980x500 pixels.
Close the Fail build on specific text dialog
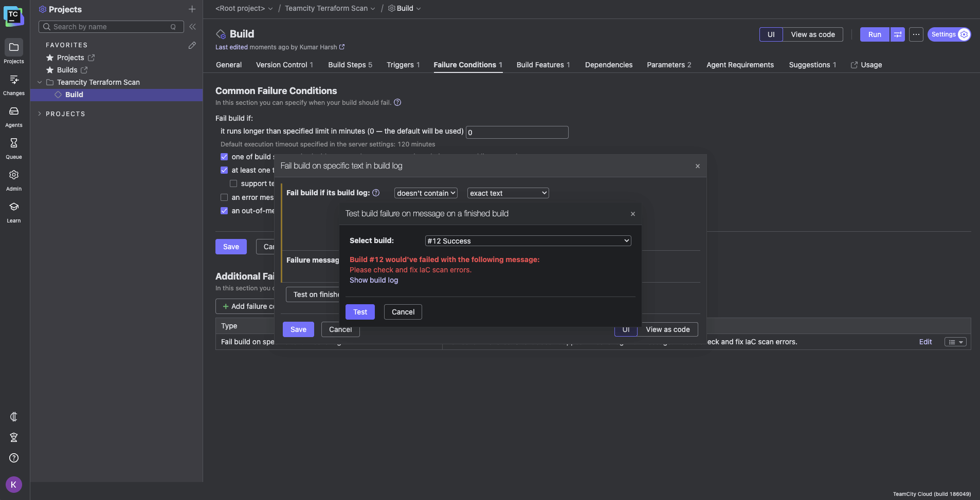pos(698,166)
